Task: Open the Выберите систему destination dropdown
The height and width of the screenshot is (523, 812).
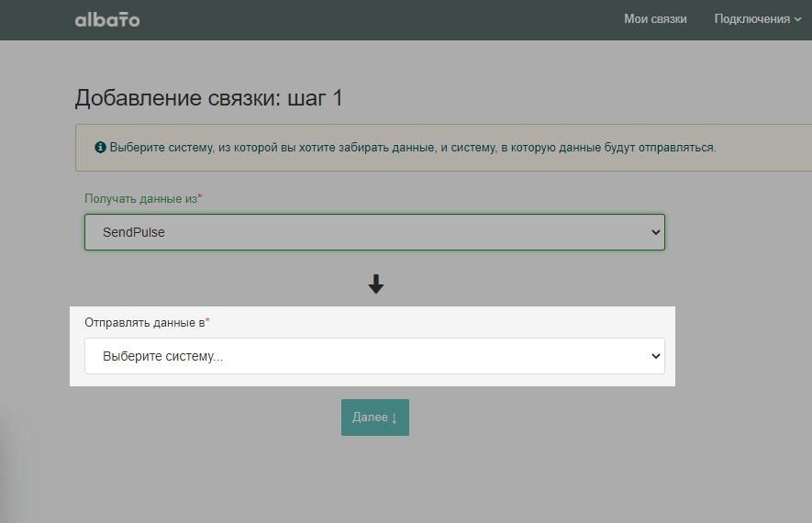Action: click(374, 356)
